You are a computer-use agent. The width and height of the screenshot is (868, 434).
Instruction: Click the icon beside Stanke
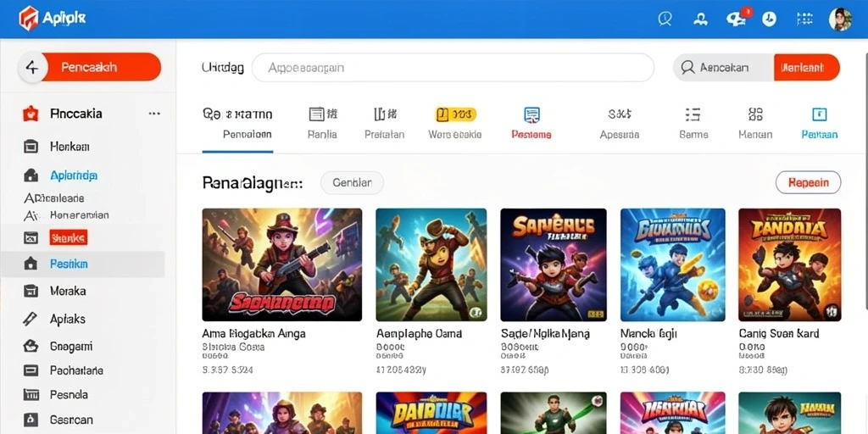pos(31,238)
